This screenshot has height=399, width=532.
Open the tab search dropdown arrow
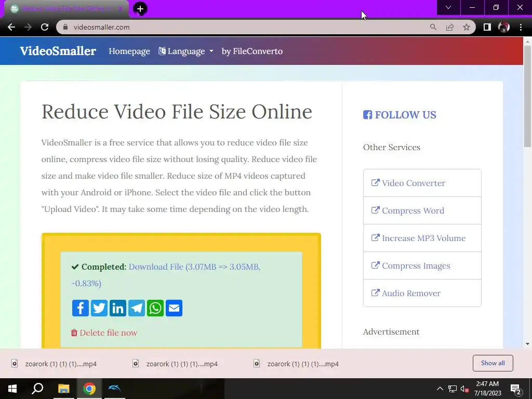point(448,7)
